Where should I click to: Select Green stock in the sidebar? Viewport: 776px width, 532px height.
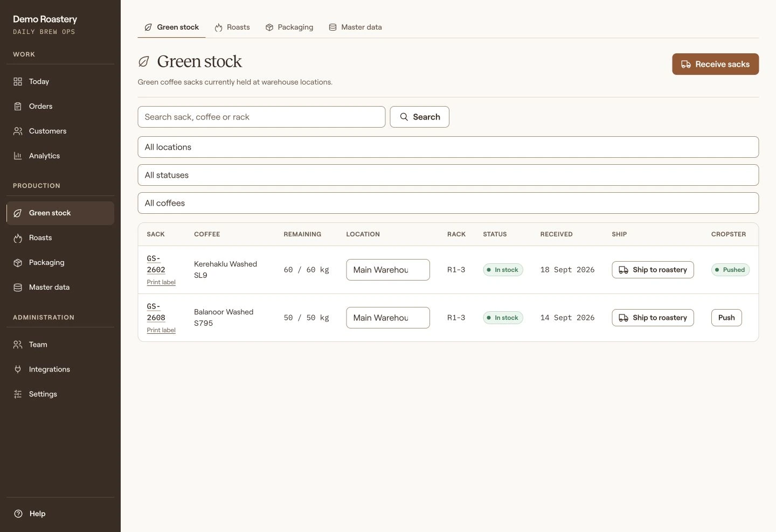60,213
